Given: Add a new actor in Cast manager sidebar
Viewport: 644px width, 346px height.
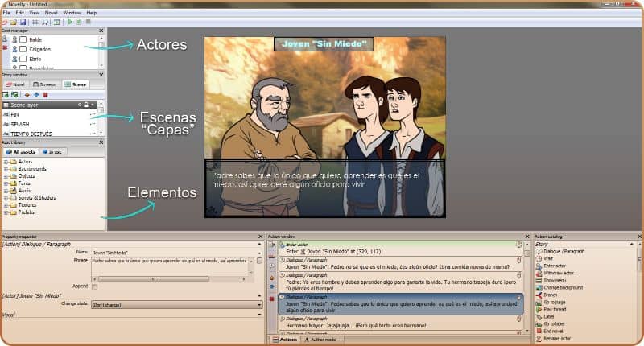Looking at the screenshot, I should (x=5, y=39).
